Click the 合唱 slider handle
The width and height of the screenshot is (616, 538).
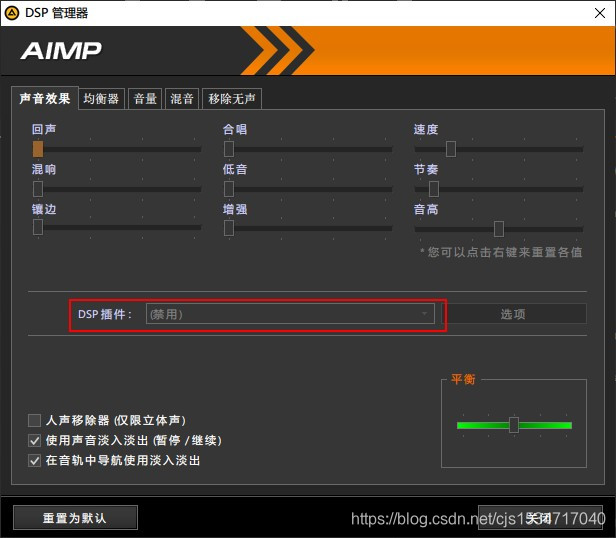(x=229, y=149)
